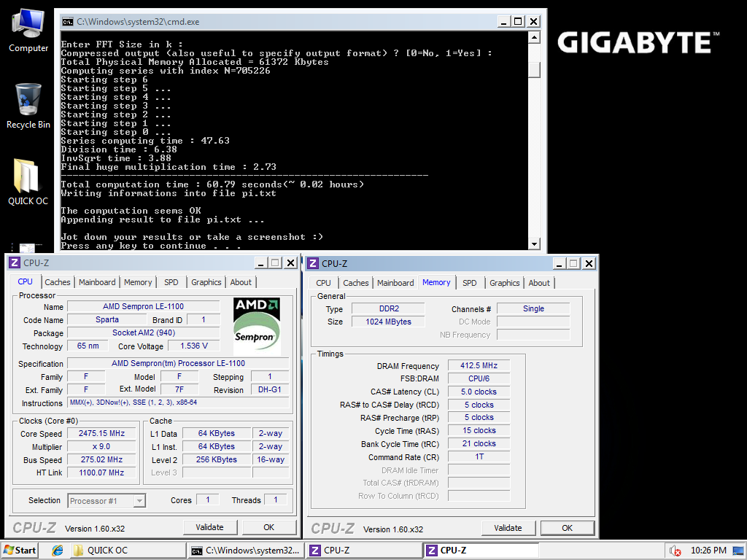Launch Internet Explorer from quick launch

[x=58, y=551]
